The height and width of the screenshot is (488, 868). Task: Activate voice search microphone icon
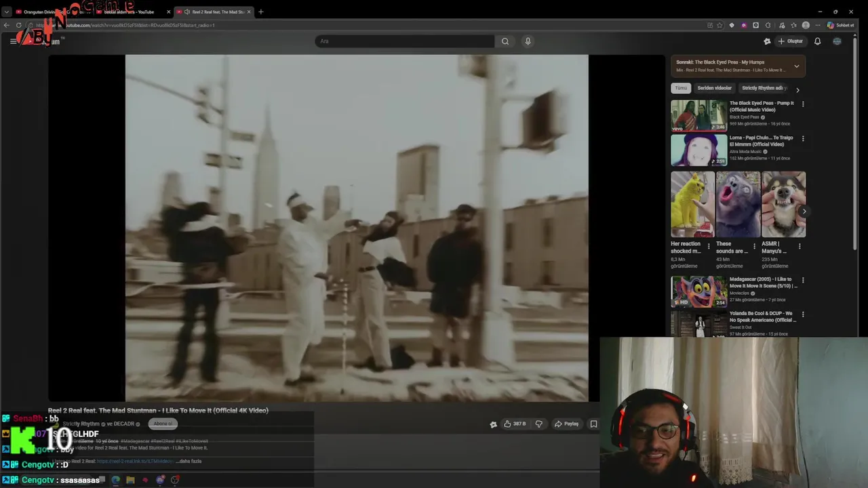click(x=528, y=41)
